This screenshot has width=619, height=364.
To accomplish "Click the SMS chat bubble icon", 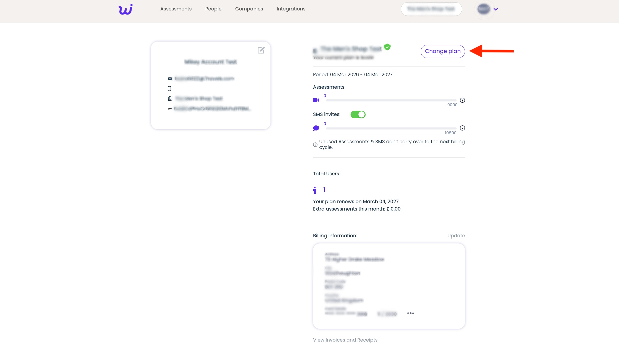I will (x=316, y=128).
